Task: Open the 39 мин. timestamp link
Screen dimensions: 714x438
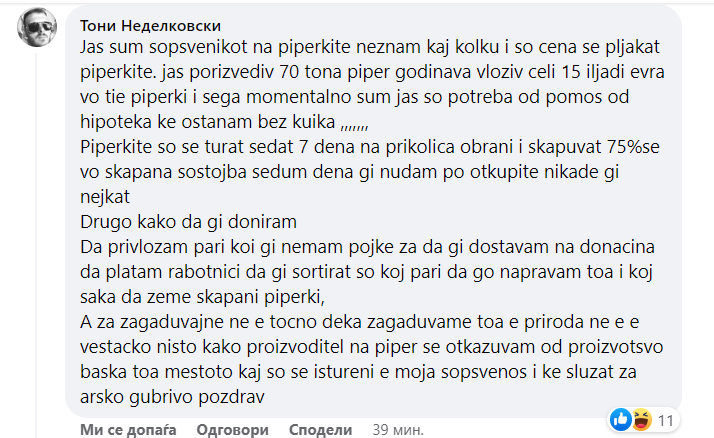Action: (x=395, y=429)
